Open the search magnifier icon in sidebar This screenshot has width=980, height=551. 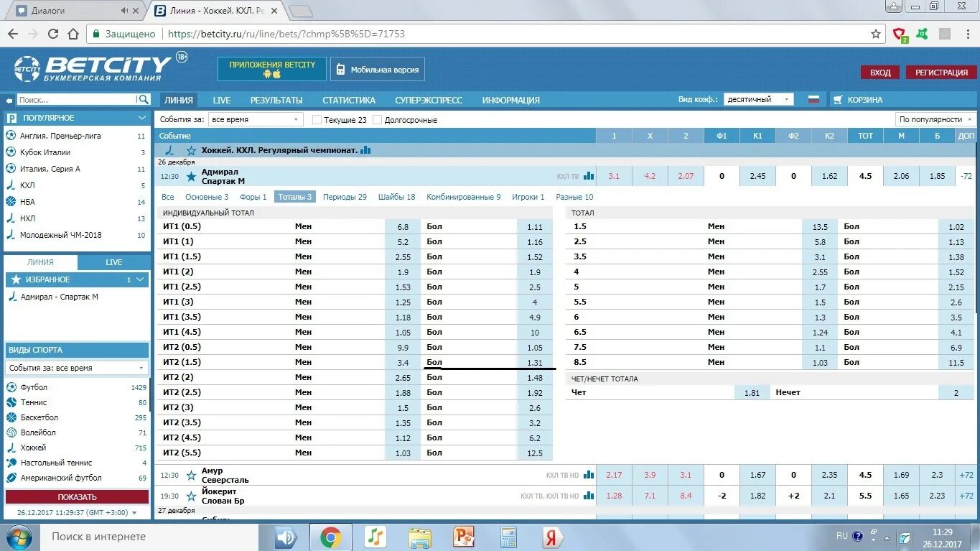click(144, 100)
